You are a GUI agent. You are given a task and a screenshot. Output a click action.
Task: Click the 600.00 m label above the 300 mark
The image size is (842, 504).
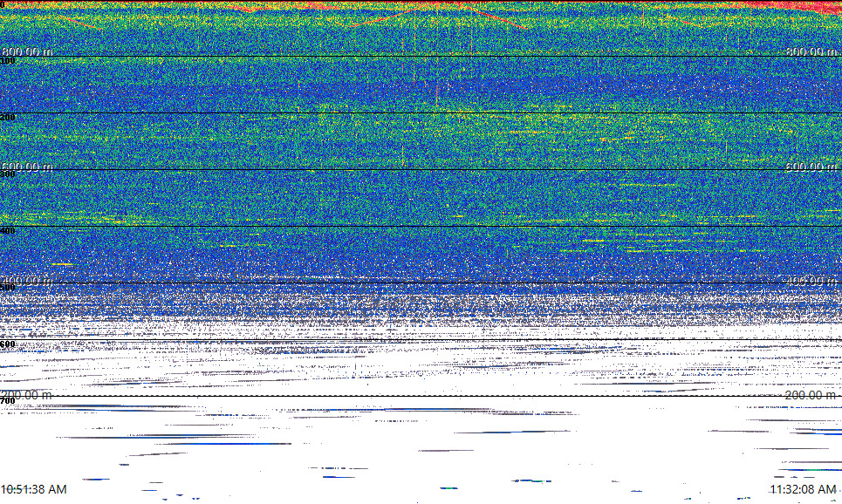click(x=27, y=167)
